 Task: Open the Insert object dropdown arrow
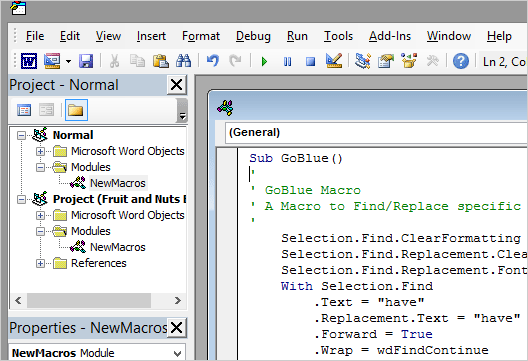tap(68, 61)
